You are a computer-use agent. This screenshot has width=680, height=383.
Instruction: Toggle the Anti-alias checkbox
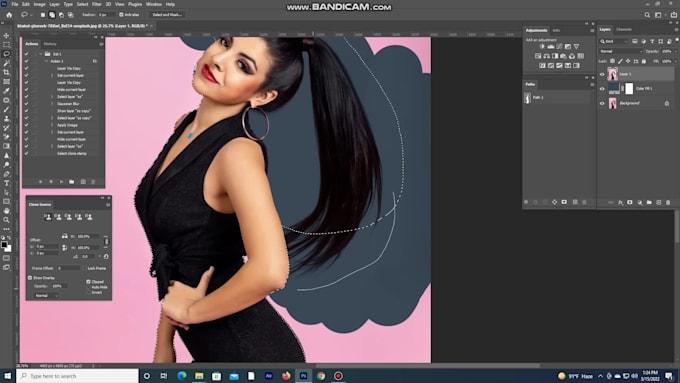coord(121,15)
